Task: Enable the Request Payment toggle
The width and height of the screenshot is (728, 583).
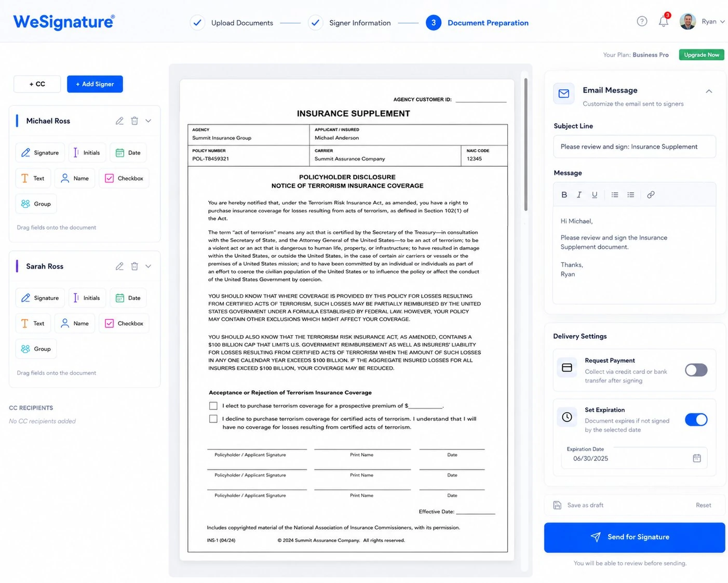Action: point(696,370)
